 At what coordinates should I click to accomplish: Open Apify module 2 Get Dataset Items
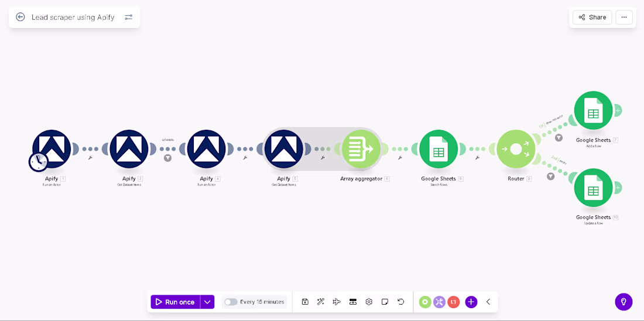(x=129, y=149)
